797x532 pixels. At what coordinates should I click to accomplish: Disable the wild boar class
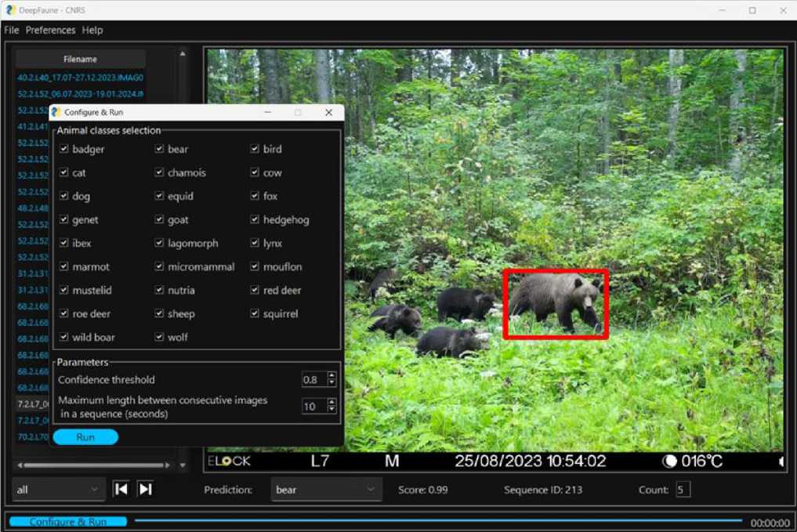click(63, 337)
